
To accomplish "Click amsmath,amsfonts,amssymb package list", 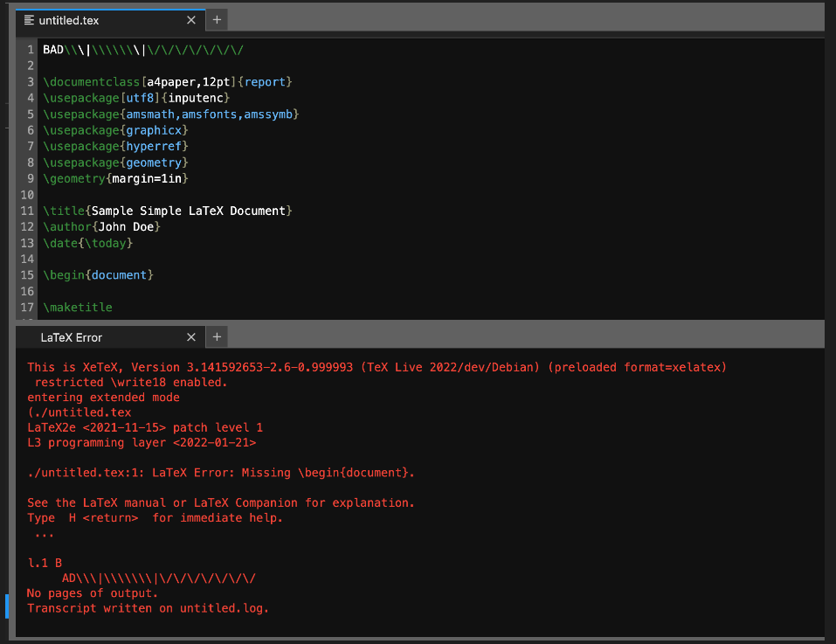I will click(x=209, y=114).
